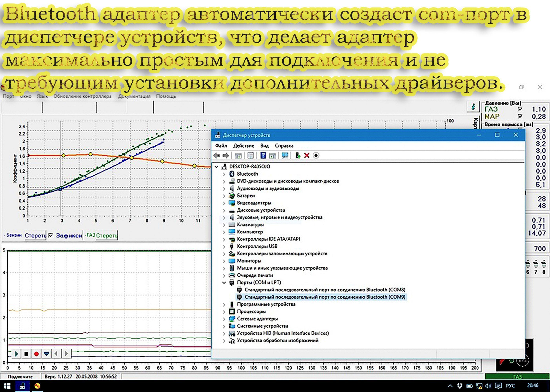
Task: Click the green ГАЗ status indicator
Action: 517,377
